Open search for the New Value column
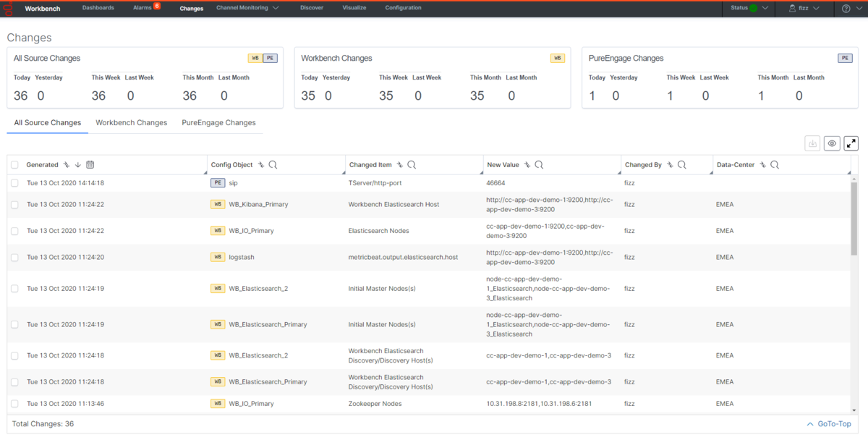Screen dimensions: 868x440 coord(539,165)
